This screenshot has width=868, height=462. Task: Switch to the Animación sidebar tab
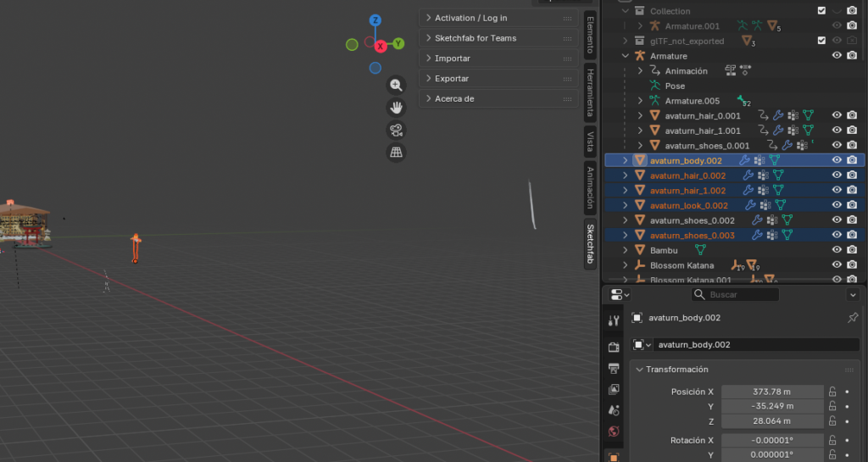(591, 187)
